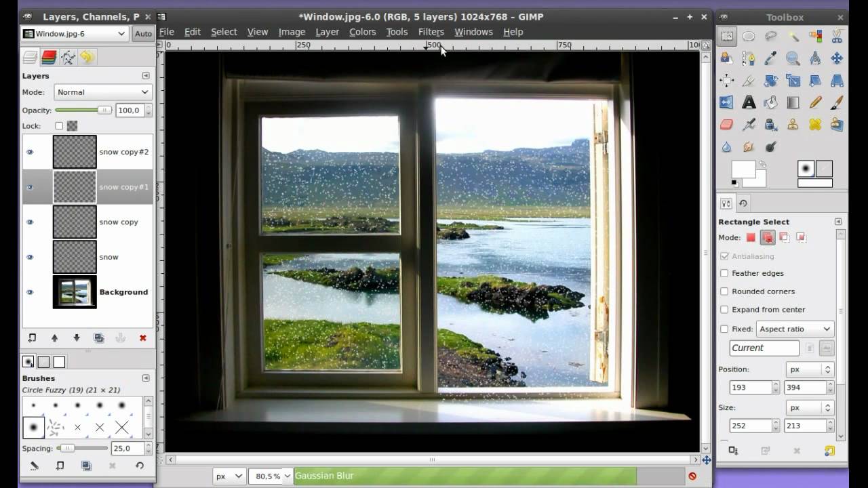
Task: Create a new layer in Layers panel
Action: point(32,338)
